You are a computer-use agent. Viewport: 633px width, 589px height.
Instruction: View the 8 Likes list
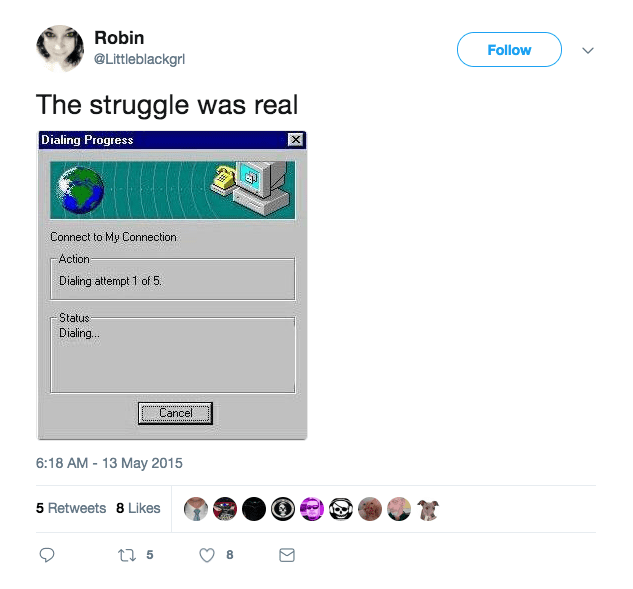click(x=138, y=508)
